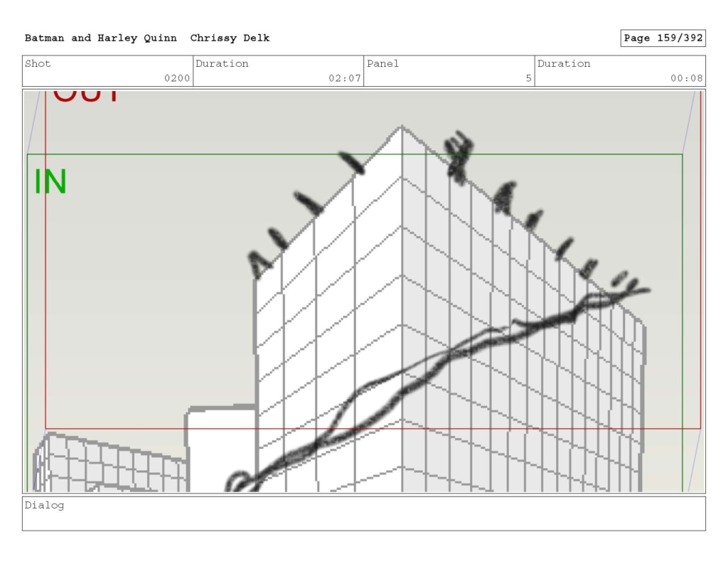Click the green 'IN' camera label
This screenshot has height=564, width=728.
tap(50, 181)
